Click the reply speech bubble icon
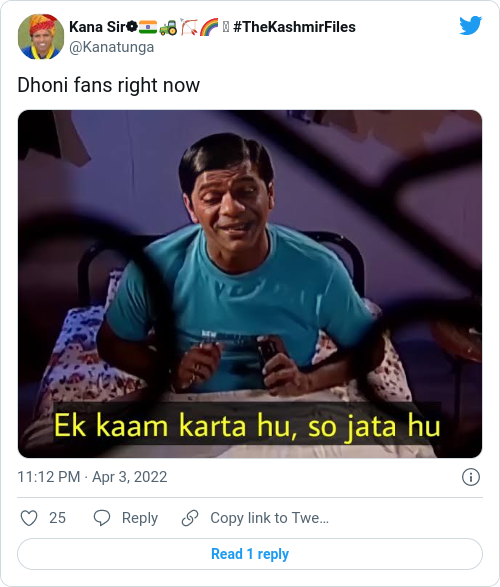 [101, 518]
